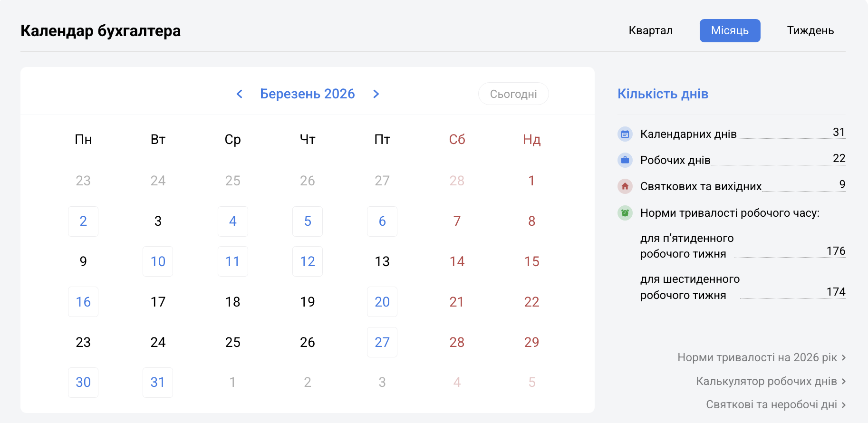Go to previous month using left arrow
This screenshot has width=868, height=423.
pyautogui.click(x=240, y=94)
